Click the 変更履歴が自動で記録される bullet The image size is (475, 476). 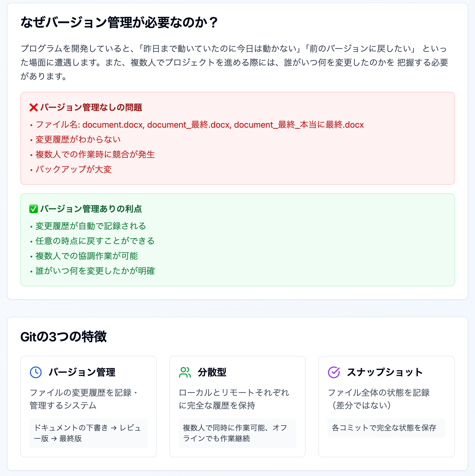(91, 226)
